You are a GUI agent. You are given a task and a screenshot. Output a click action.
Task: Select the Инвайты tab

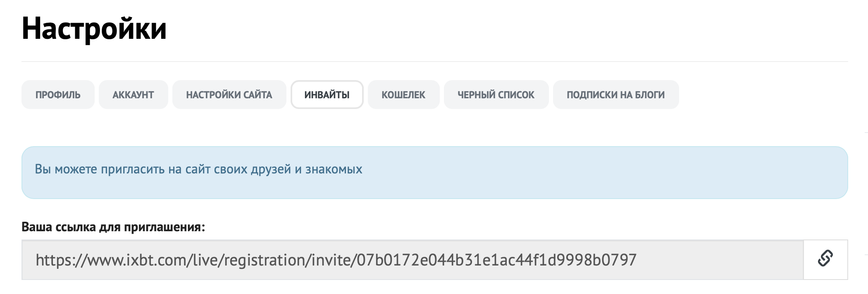click(327, 95)
